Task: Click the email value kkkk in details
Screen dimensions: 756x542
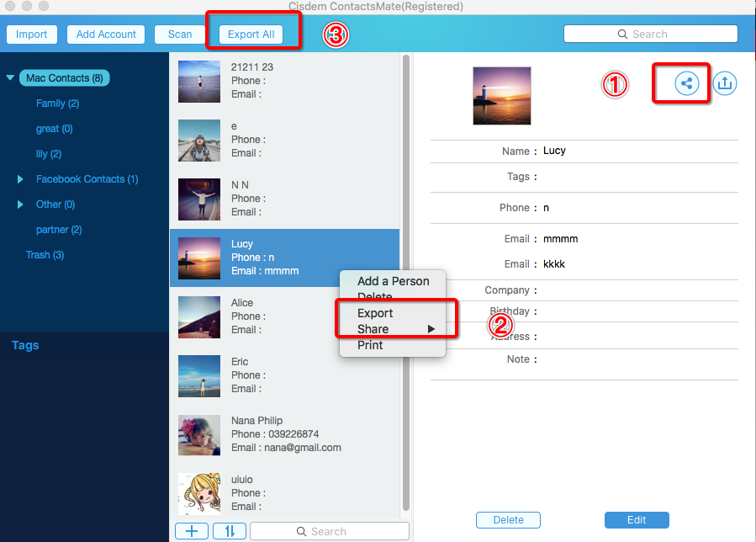Action: pyautogui.click(x=554, y=264)
